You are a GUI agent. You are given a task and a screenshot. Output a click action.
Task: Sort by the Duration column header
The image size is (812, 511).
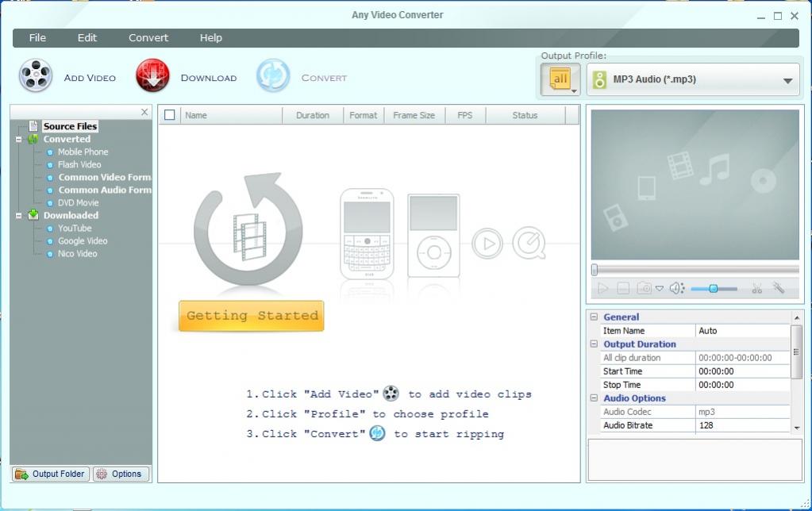point(313,116)
